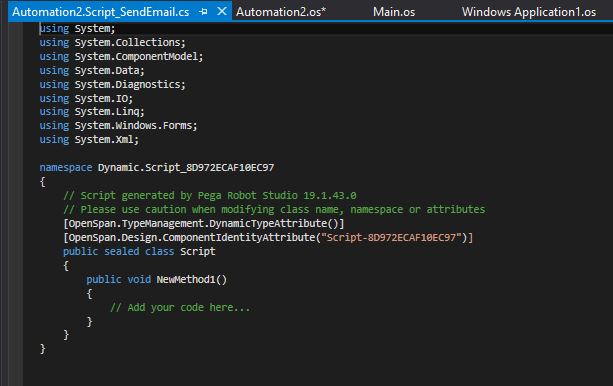This screenshot has width=613, height=386.
Task: Click the 'public void NewMethod1()' line
Action: tap(156, 279)
